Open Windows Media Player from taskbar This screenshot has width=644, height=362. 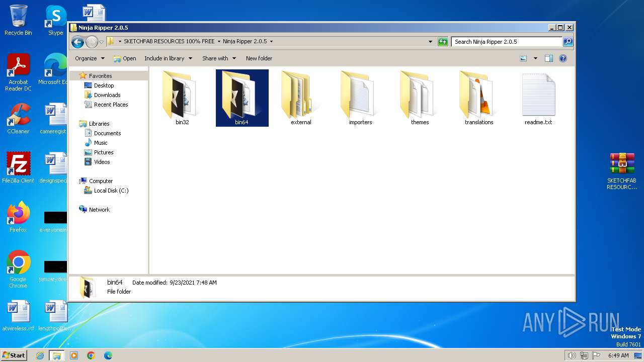(74, 355)
